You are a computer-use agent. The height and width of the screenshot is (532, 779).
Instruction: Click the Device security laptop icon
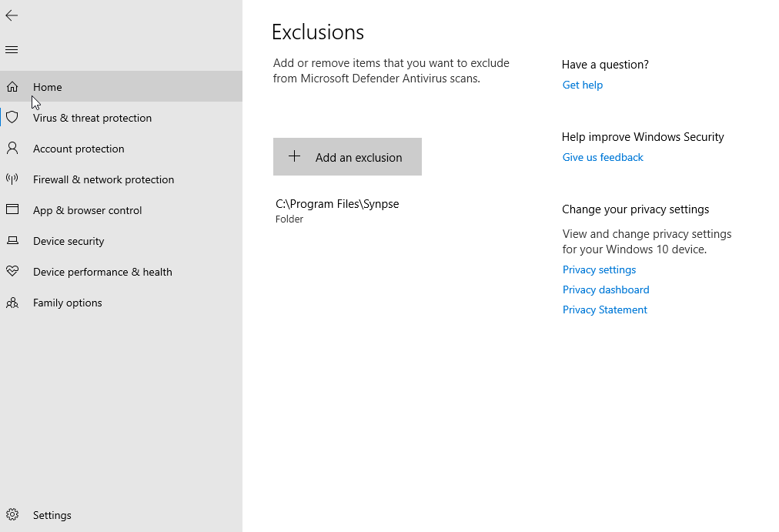point(12,241)
